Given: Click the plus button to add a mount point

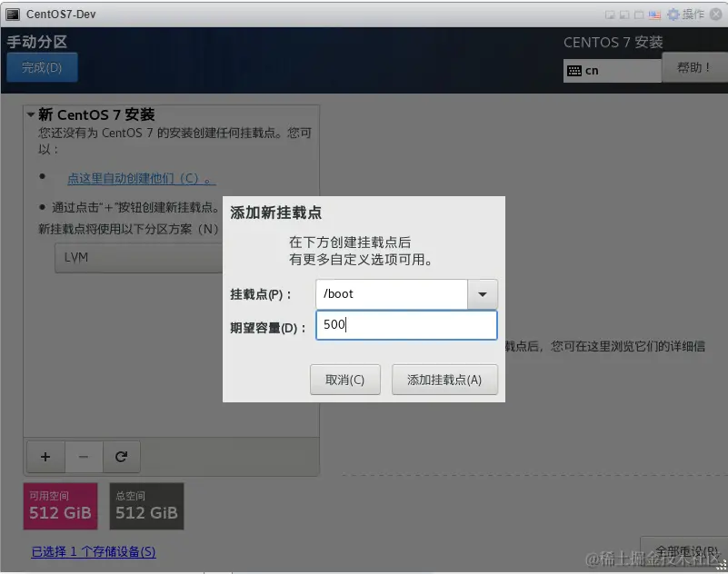Looking at the screenshot, I should [45, 457].
